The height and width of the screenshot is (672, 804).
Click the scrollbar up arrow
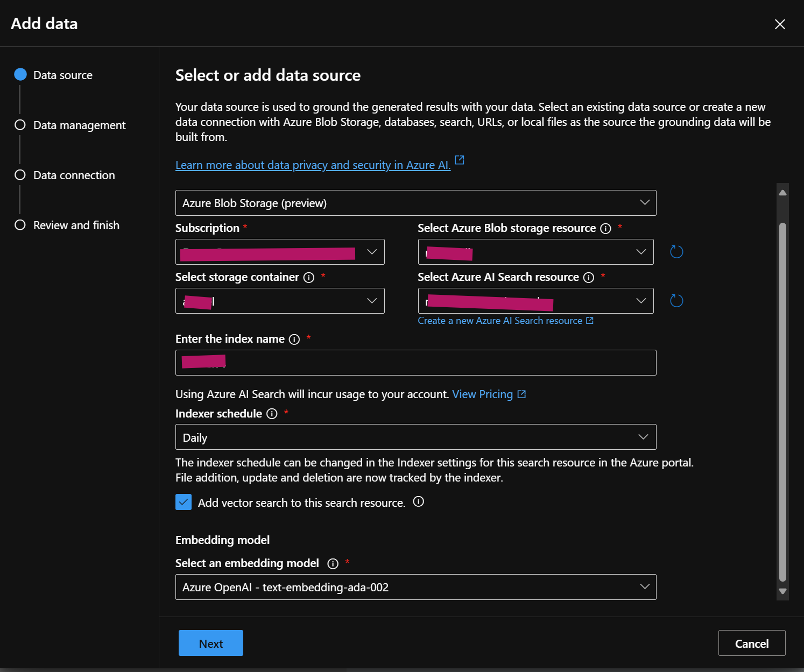point(783,193)
